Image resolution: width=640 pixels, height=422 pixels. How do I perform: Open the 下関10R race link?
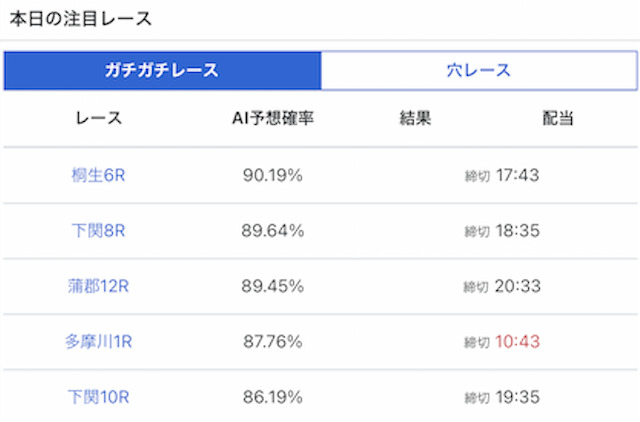[98, 397]
